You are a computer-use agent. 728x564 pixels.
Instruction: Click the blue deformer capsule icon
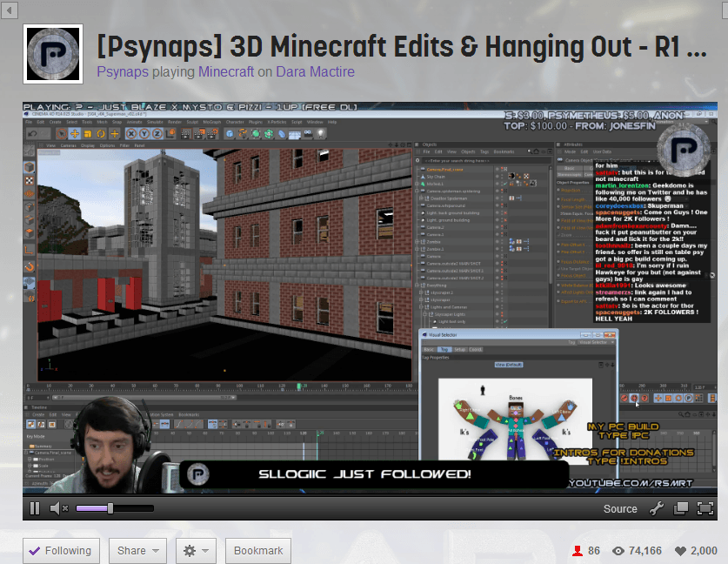(282, 134)
